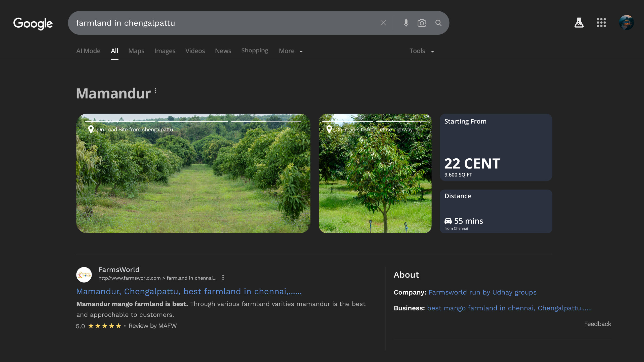644x362 pixels.
Task: Clear the search query with X icon
Action: pos(383,23)
